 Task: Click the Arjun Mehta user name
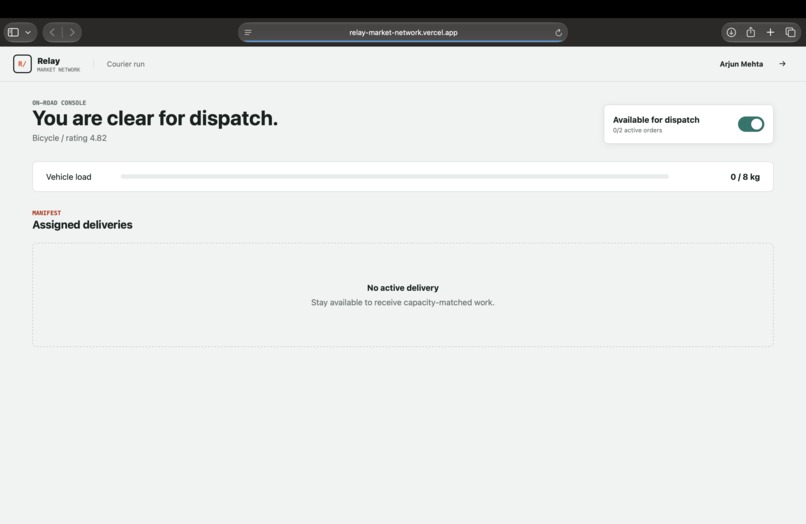pos(741,64)
